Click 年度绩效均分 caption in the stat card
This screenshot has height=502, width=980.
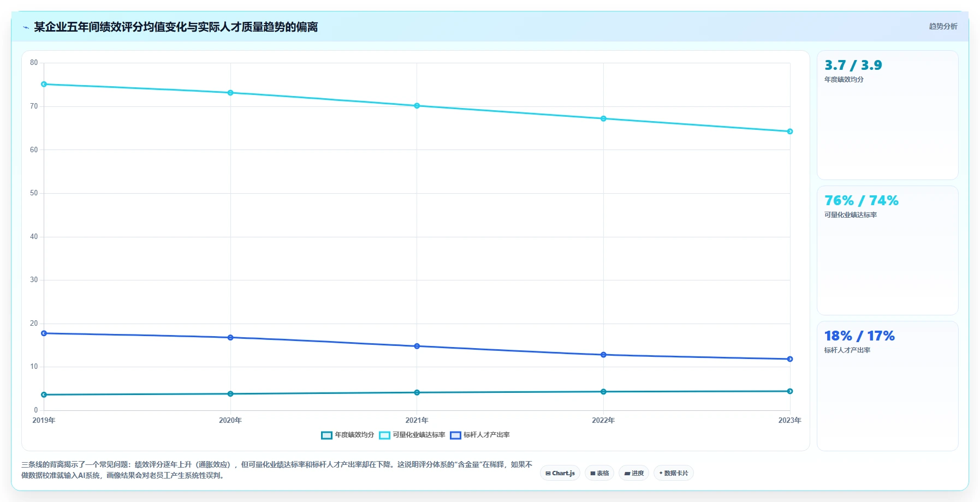point(844,80)
